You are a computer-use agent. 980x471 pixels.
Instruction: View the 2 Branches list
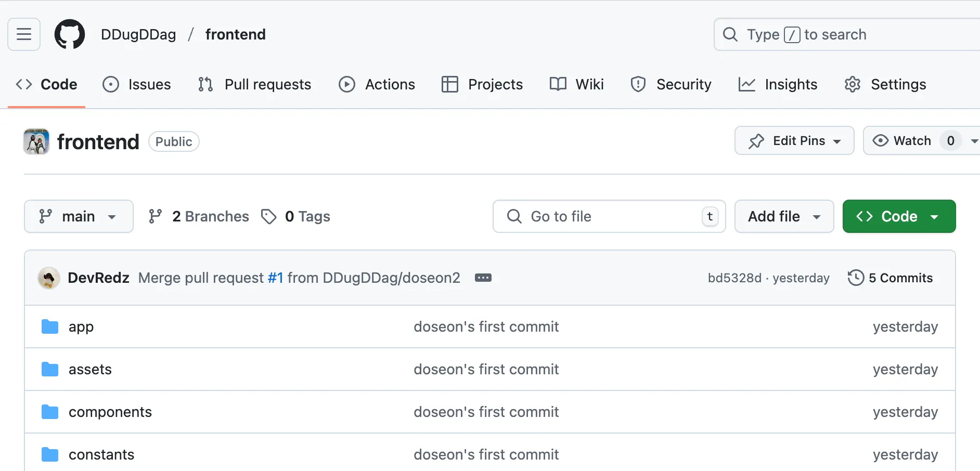tap(199, 216)
